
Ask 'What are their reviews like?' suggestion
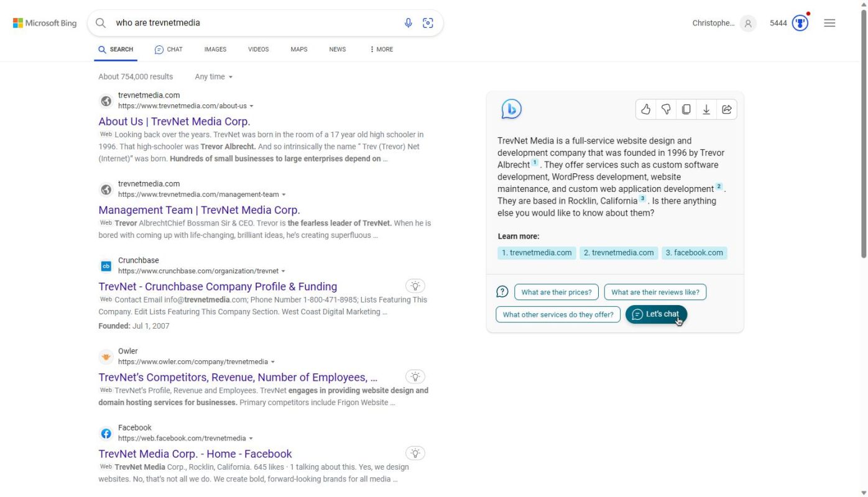tap(655, 292)
